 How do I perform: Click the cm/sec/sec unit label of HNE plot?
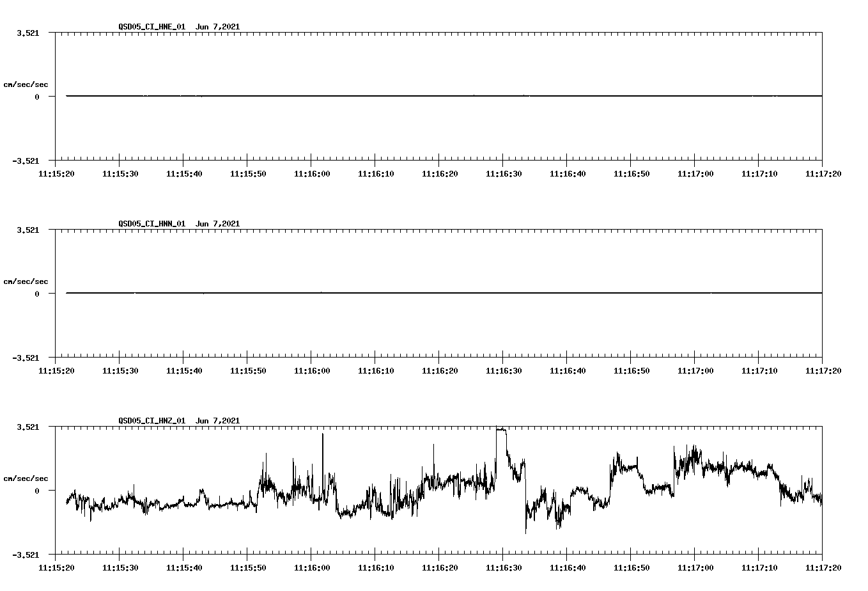tap(26, 84)
